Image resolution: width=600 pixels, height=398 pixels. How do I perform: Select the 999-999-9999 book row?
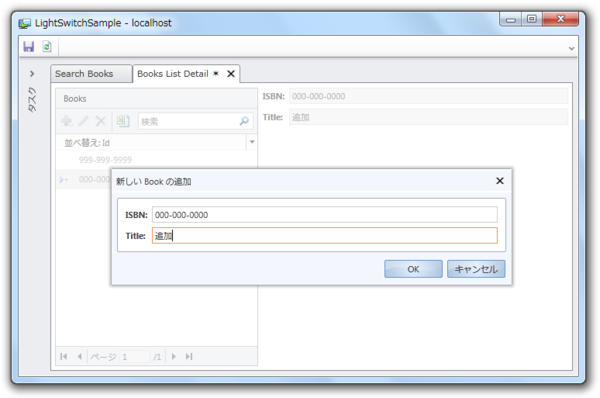click(x=157, y=160)
